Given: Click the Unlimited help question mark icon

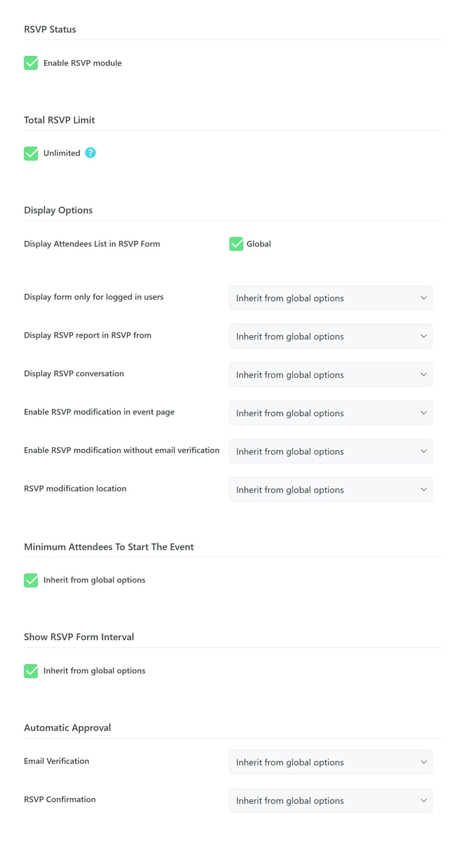Looking at the screenshot, I should click(90, 153).
